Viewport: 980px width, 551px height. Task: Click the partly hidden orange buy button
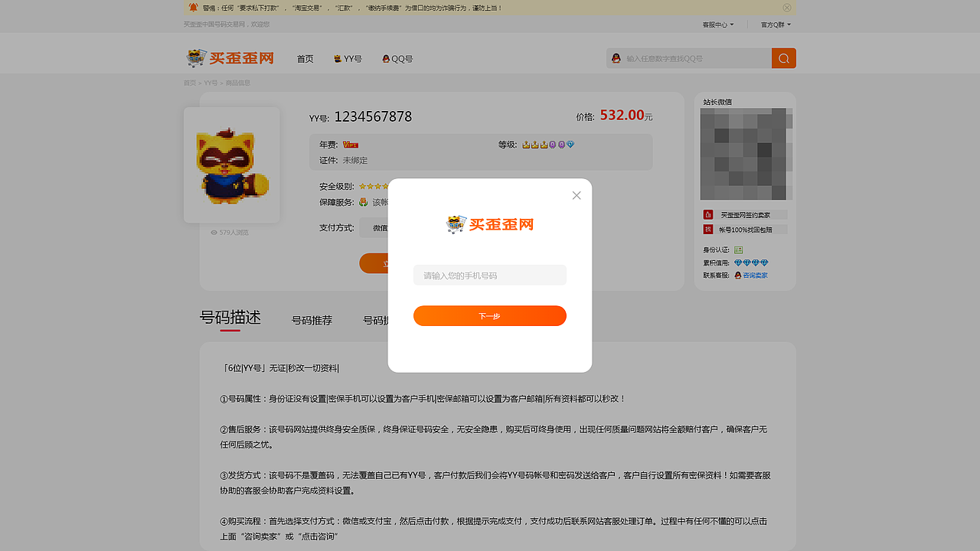(x=374, y=263)
